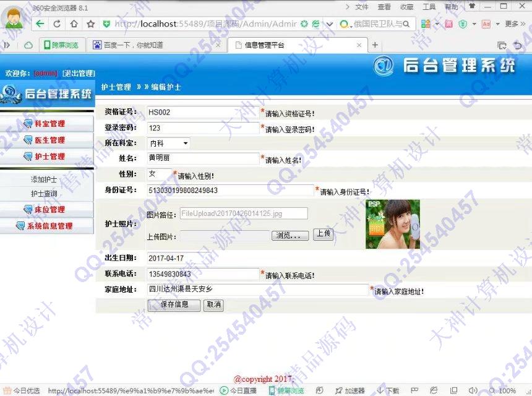The height and width of the screenshot is (396, 532).
Task: Click the 家庭地址 input field
Action: pyautogui.click(x=257, y=290)
